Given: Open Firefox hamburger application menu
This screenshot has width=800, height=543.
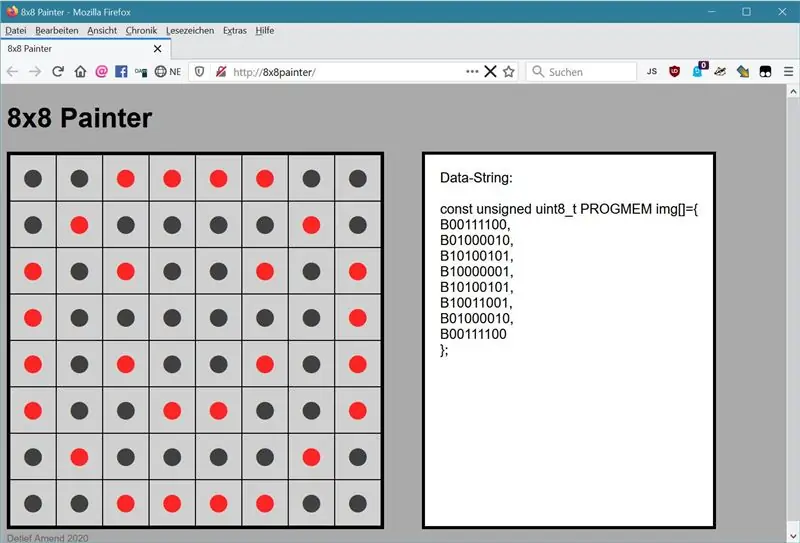Looking at the screenshot, I should 788,71.
